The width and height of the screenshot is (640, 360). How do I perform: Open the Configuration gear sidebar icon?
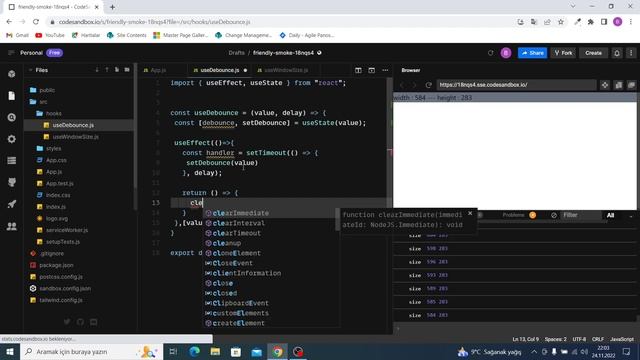click(x=11, y=139)
